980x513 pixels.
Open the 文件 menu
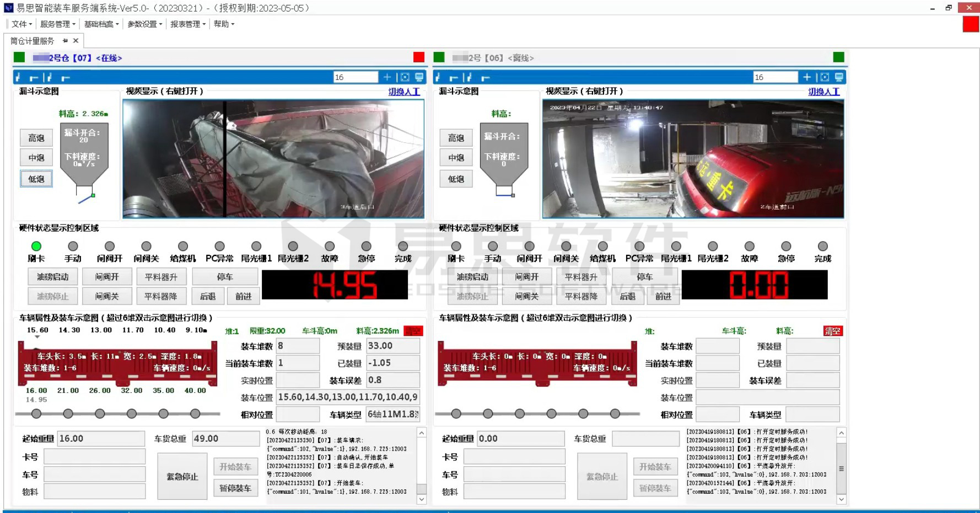click(x=21, y=24)
